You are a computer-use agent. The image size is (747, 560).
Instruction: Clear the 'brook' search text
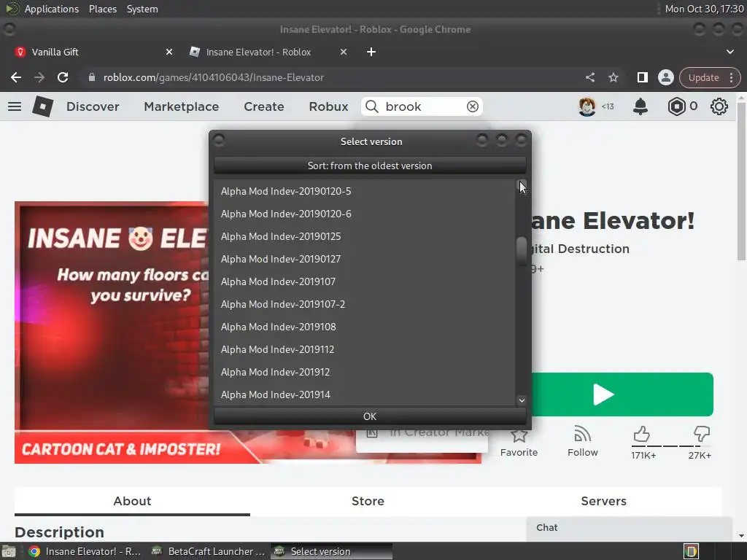click(x=472, y=106)
